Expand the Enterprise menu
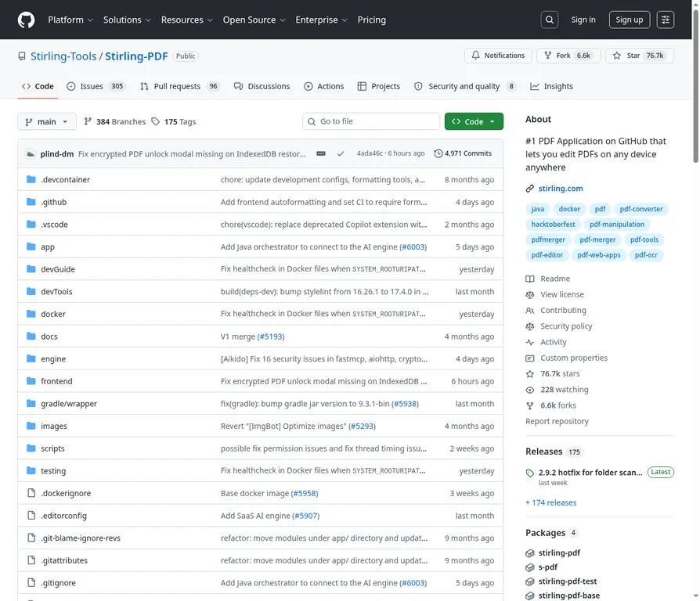 tap(322, 20)
